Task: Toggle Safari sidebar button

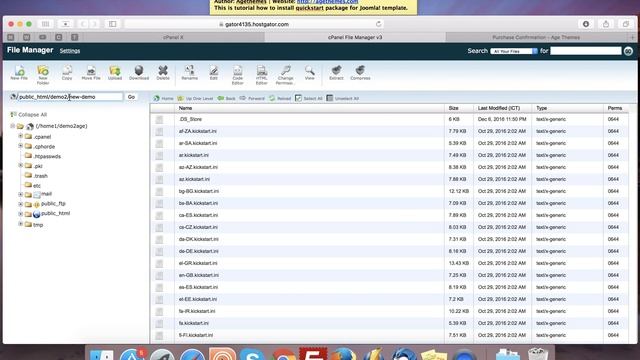Action: tap(112, 24)
